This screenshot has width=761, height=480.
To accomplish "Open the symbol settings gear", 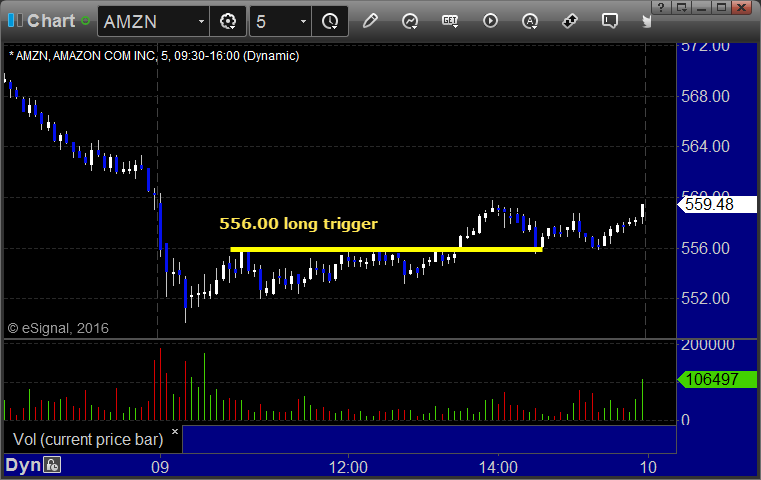I will (228, 21).
